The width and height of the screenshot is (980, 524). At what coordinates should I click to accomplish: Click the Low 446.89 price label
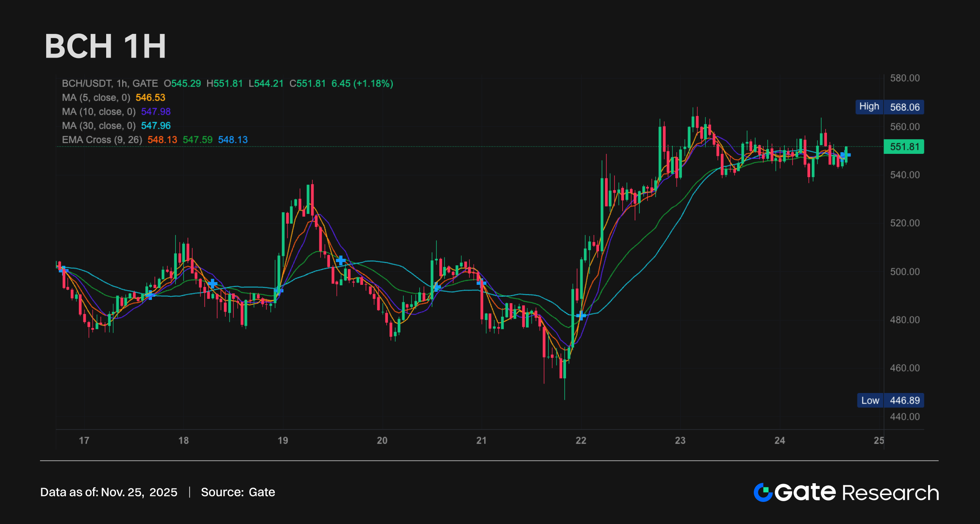(890, 400)
